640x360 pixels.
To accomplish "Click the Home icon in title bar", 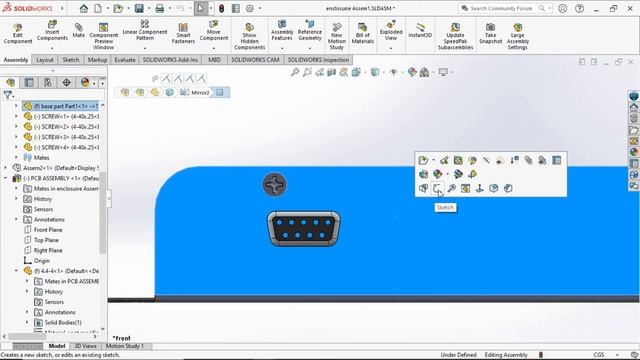I will coord(84,8).
